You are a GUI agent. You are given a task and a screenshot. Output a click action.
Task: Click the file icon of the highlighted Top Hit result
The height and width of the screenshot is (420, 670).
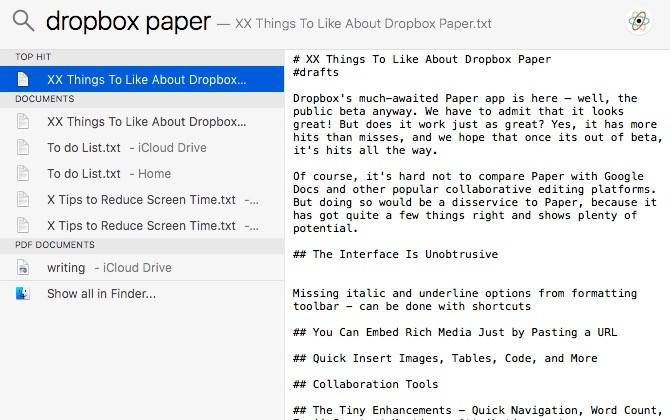coord(23,79)
